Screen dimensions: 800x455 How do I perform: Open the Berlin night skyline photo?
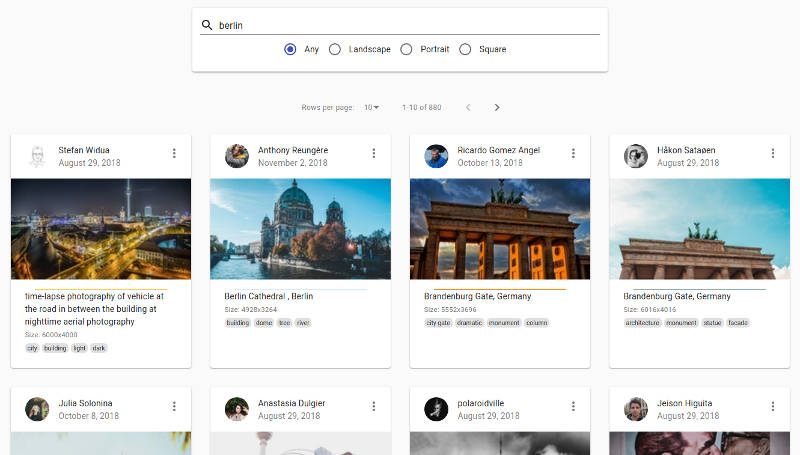pos(101,229)
